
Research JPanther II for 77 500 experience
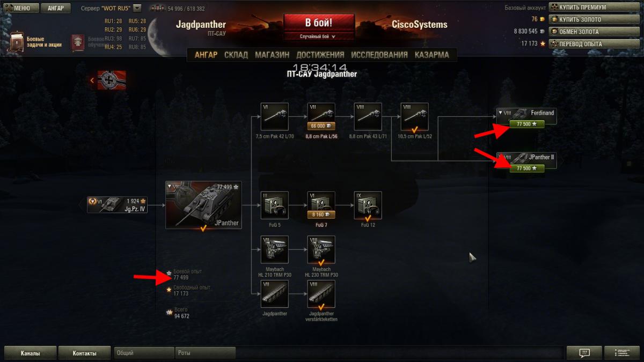click(527, 168)
